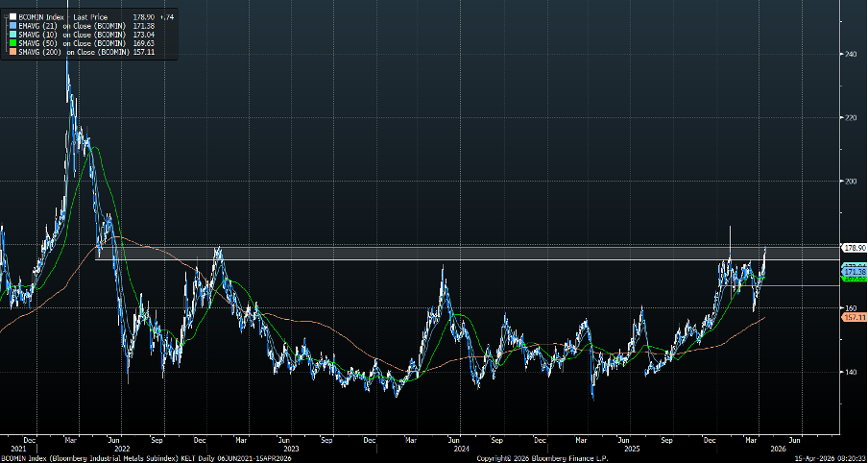The width and height of the screenshot is (868, 463).
Task: Click the blue 171.38 price tag on axis
Action: pyautogui.click(x=853, y=272)
